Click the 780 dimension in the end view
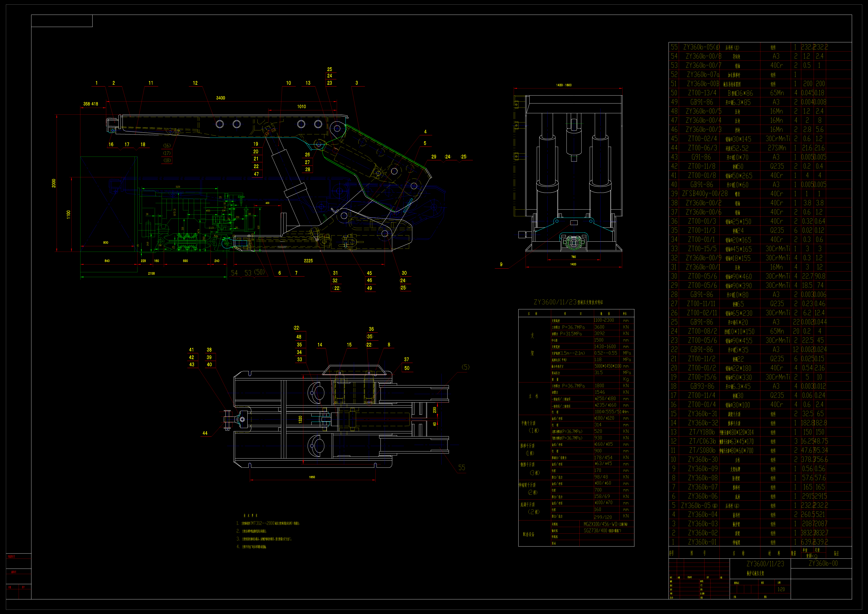Screen dimensions: 868x614 (574, 257)
